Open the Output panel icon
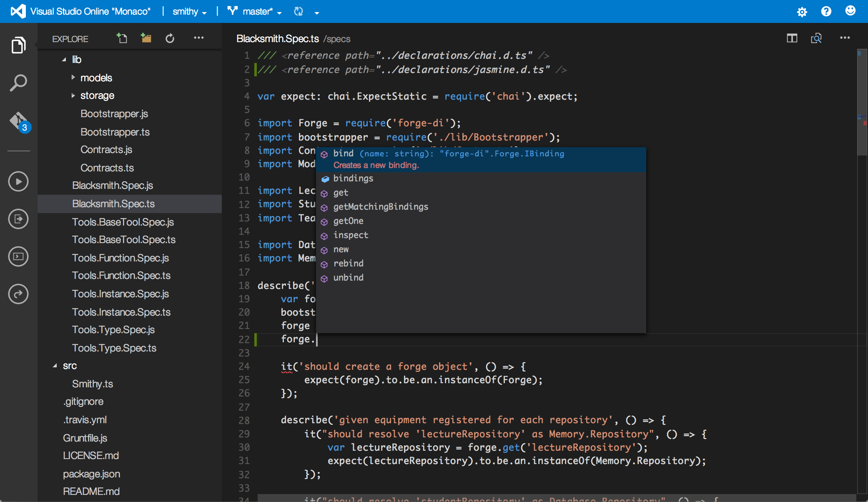This screenshot has width=868, height=502. pos(18,218)
